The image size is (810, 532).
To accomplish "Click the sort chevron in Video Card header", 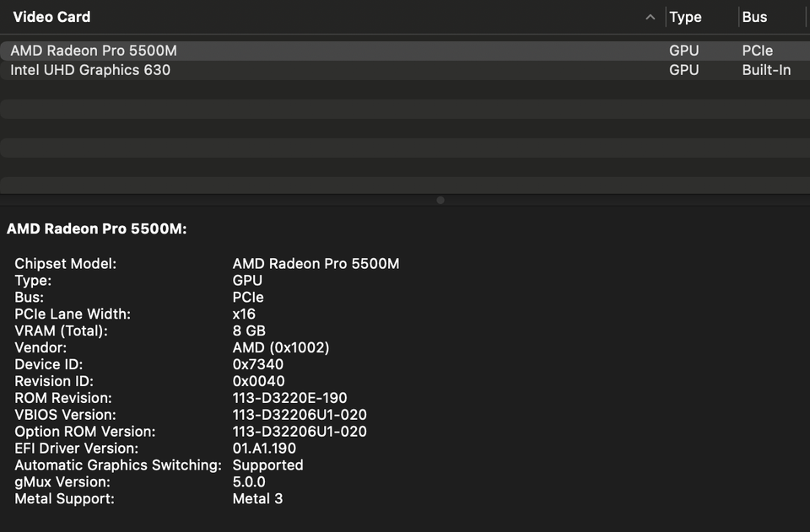I will 650,17.
